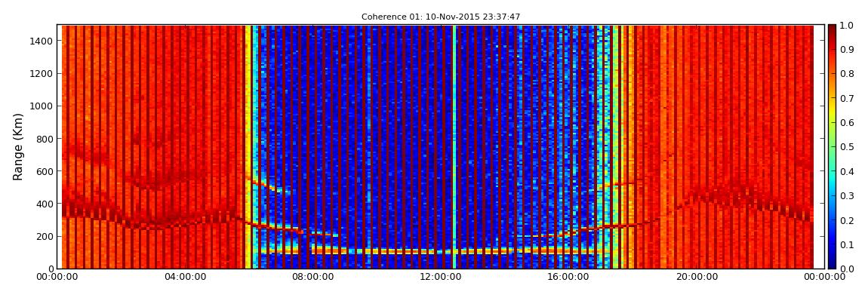
Task: Click the x-axis time label '20:00:00'
Action: [x=697, y=277]
